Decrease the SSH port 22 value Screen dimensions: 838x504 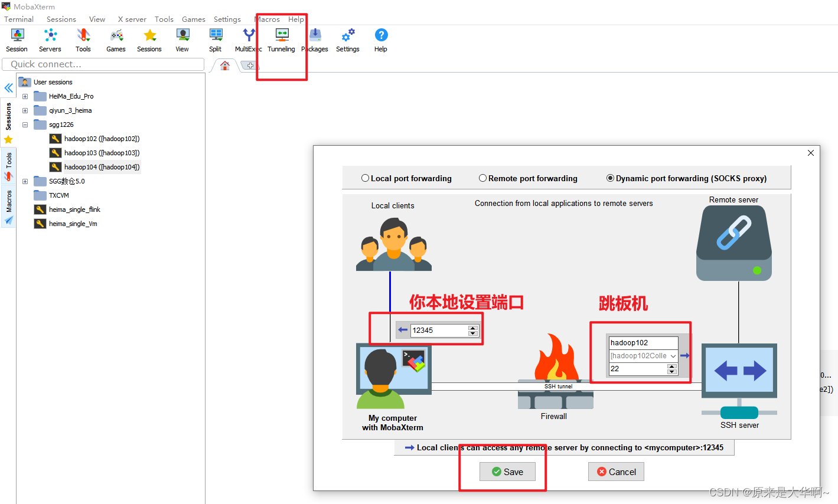pos(672,372)
